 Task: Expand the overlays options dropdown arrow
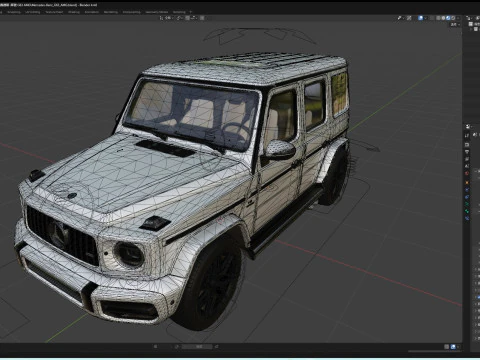[x=426, y=18]
